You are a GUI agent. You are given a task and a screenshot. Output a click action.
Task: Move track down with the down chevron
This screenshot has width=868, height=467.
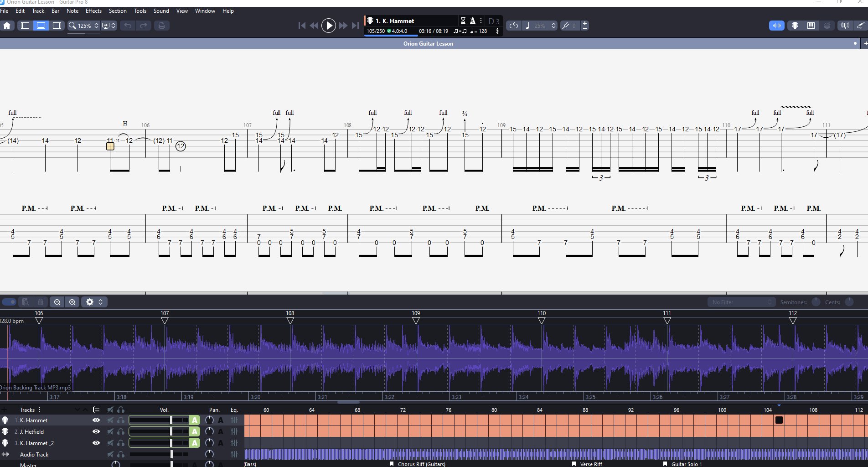pos(77,410)
